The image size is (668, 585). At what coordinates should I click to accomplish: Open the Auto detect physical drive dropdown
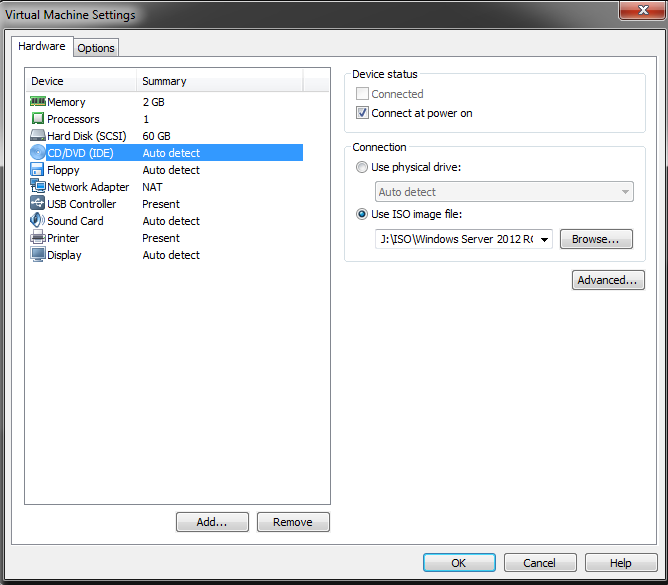click(504, 192)
